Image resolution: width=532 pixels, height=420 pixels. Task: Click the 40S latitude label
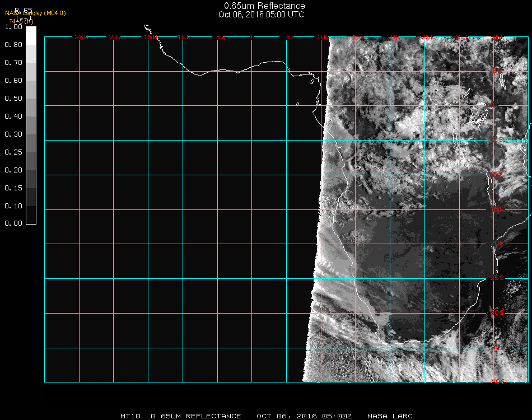pos(498,381)
